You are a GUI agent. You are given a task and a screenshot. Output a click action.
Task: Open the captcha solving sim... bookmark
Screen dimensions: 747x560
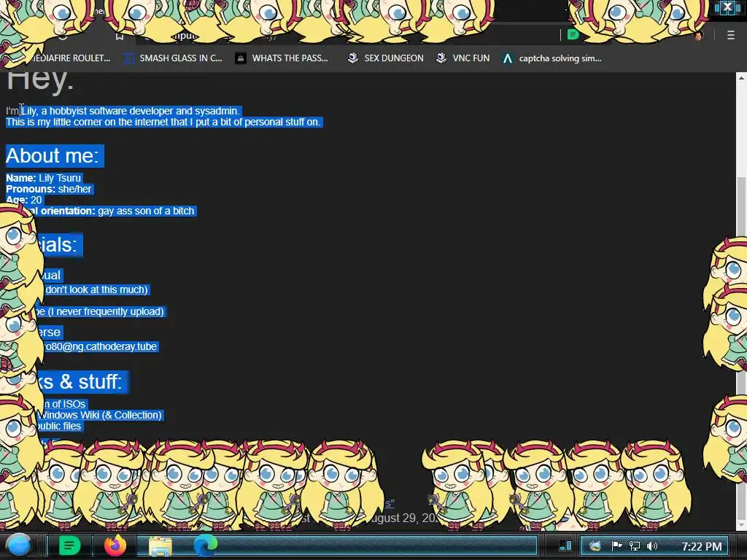click(x=551, y=58)
